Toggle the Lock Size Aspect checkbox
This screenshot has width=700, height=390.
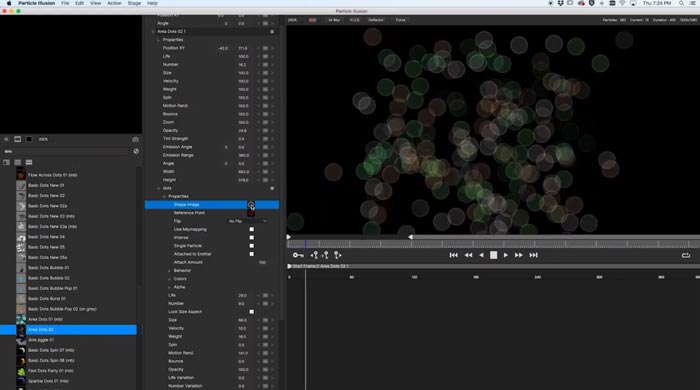click(x=251, y=311)
